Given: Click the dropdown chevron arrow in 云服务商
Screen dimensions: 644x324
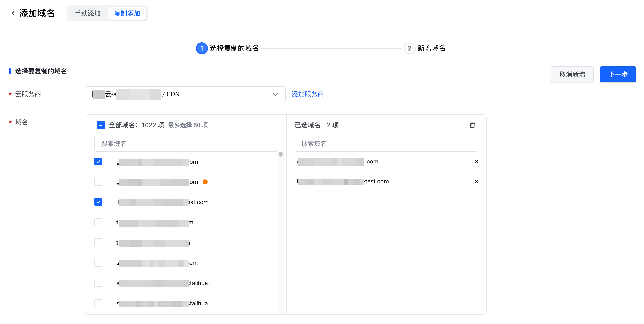Looking at the screenshot, I should point(275,94).
